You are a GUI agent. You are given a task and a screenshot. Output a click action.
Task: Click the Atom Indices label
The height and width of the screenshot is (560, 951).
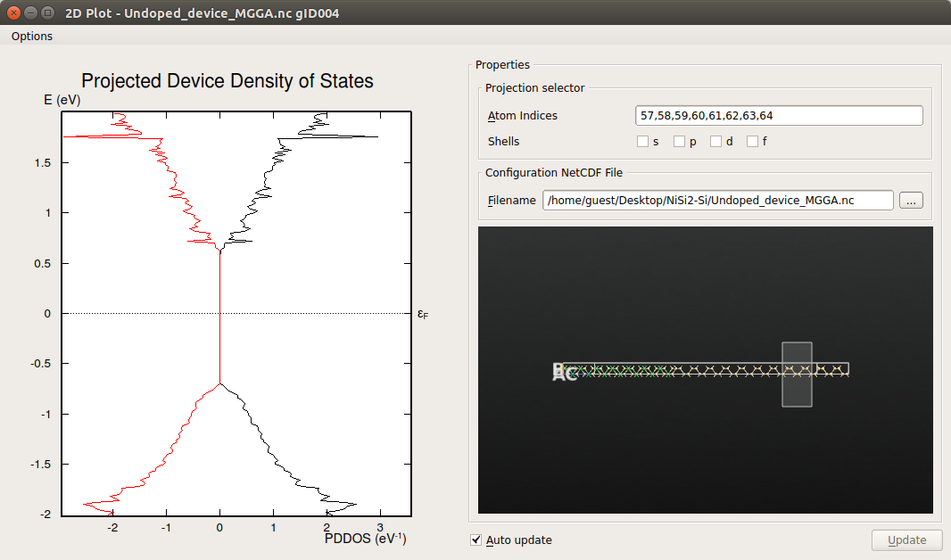tap(522, 115)
